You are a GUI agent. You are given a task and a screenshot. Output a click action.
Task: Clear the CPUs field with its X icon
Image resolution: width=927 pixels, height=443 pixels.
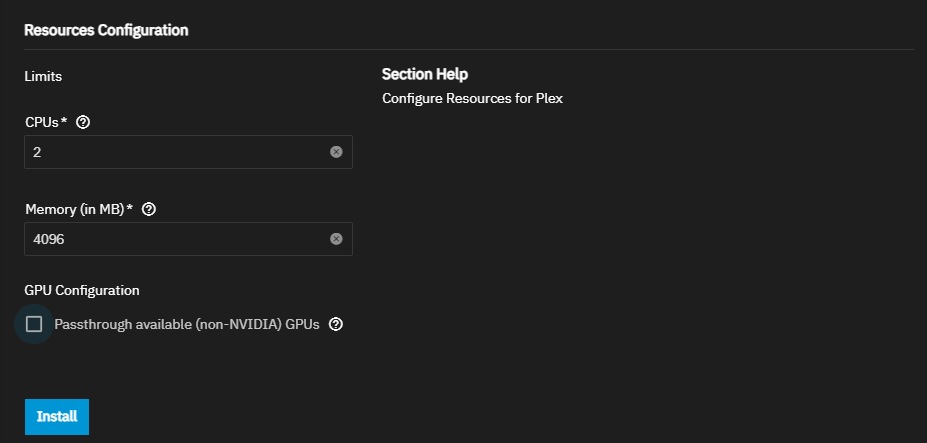pyautogui.click(x=336, y=152)
